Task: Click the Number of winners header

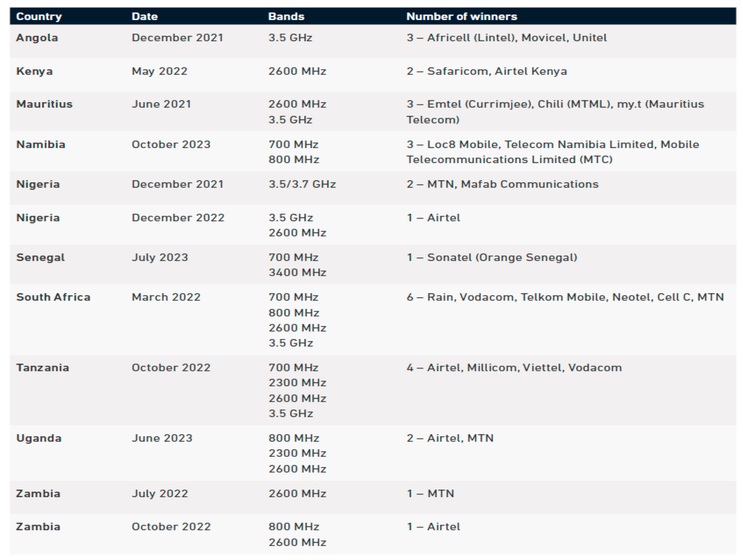Action: (x=462, y=16)
